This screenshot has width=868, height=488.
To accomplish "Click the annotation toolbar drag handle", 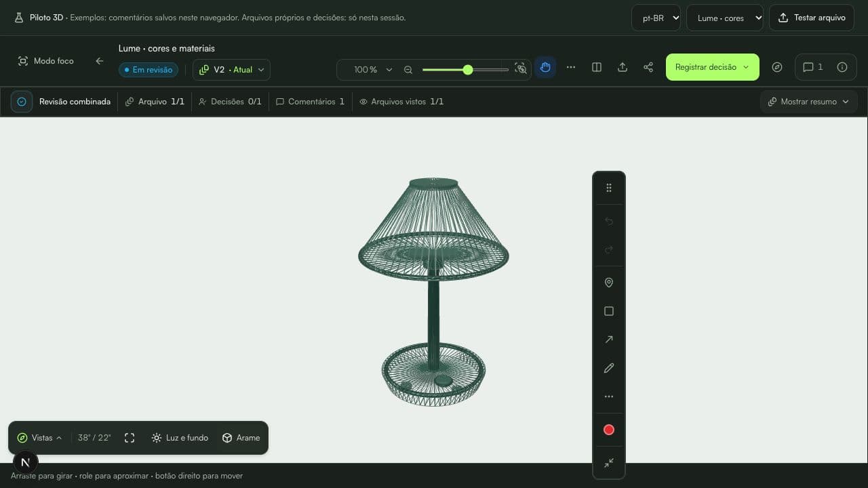I will click(x=609, y=188).
